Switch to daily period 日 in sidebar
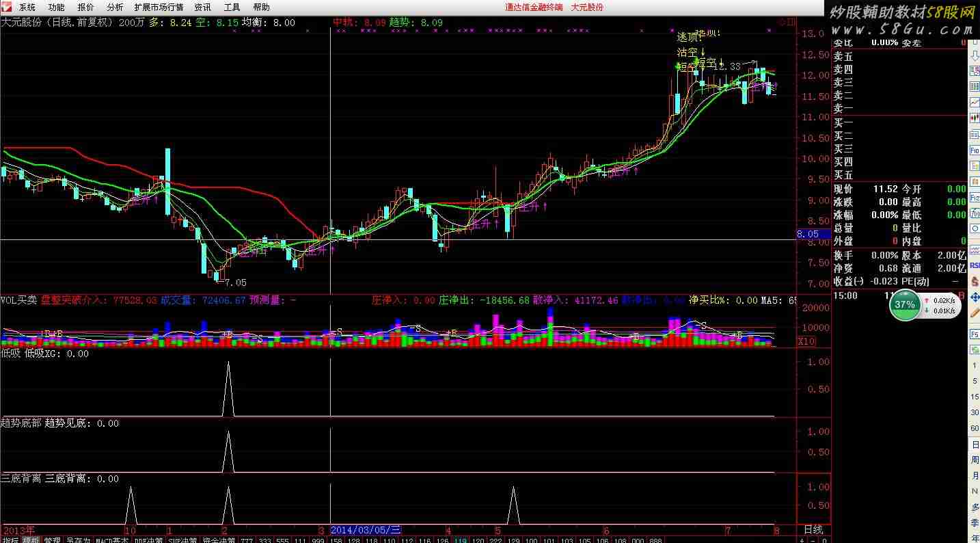980x543 pixels. (x=975, y=445)
